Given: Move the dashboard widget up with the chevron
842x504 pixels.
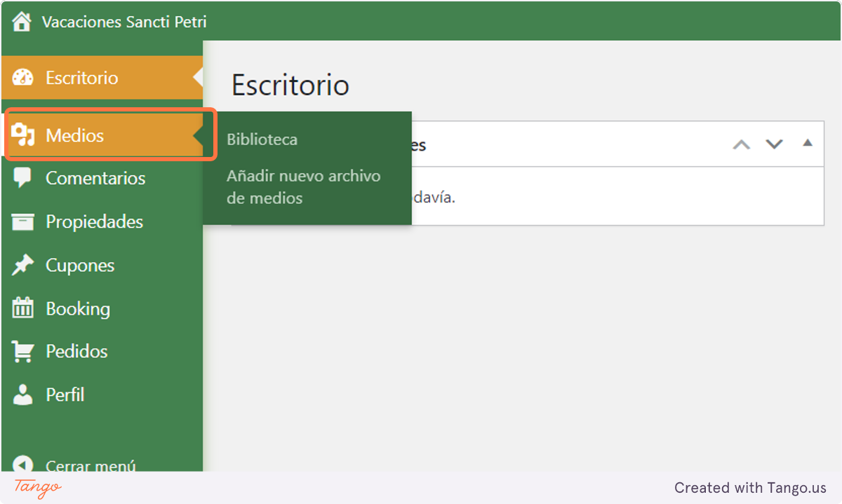Looking at the screenshot, I should [x=742, y=144].
